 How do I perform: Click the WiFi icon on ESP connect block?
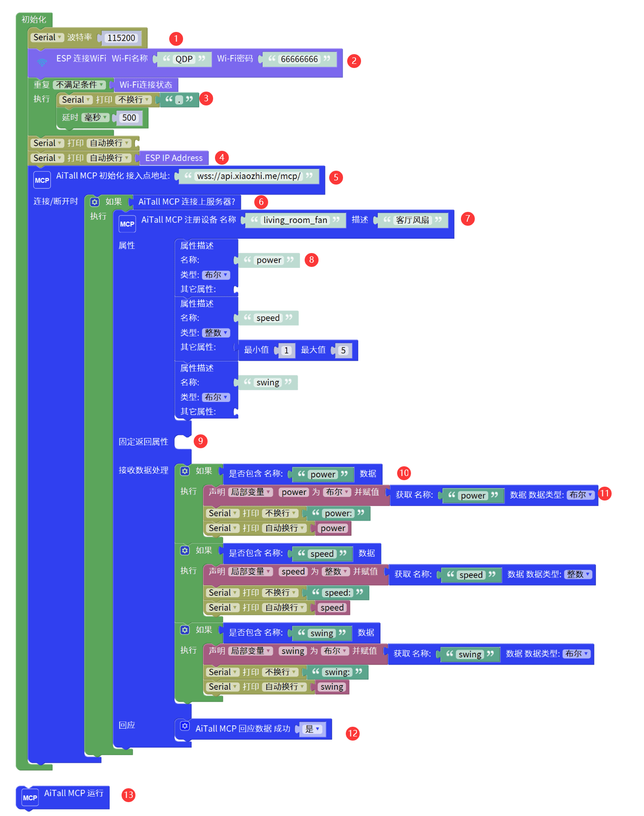coord(42,62)
